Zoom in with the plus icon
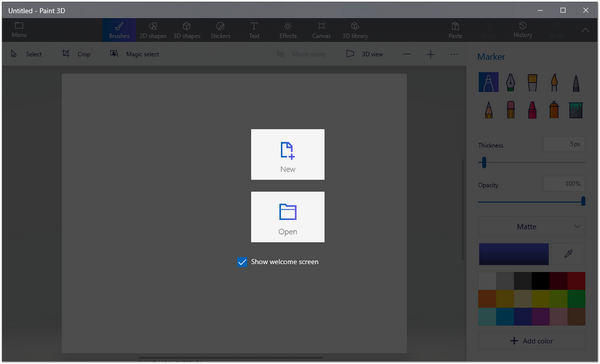 click(430, 54)
